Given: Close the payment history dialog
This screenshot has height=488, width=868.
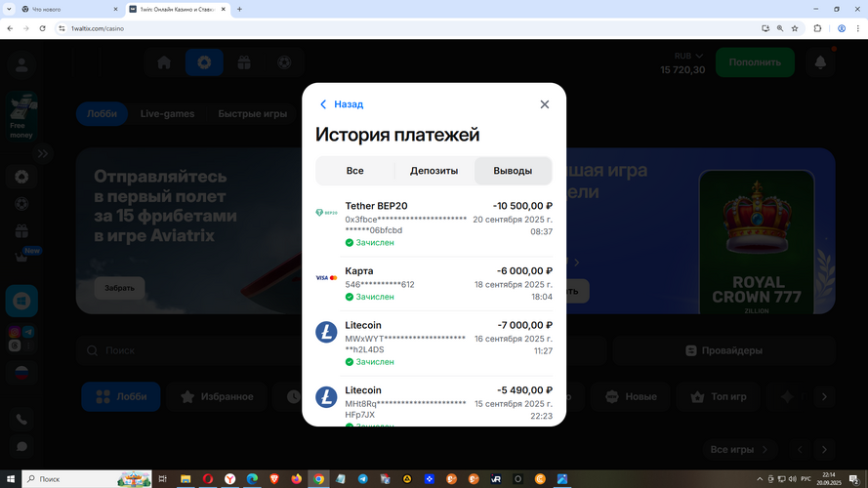Looking at the screenshot, I should tap(545, 104).
